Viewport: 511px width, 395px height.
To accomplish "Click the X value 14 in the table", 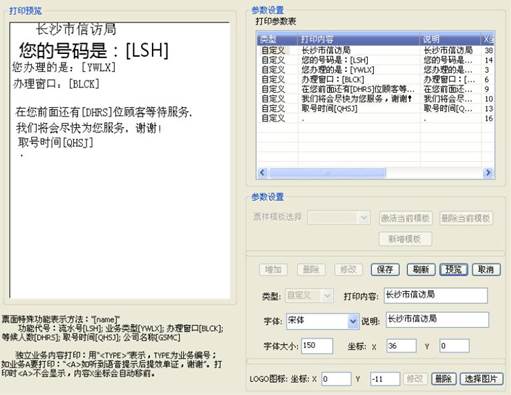I will click(488, 60).
